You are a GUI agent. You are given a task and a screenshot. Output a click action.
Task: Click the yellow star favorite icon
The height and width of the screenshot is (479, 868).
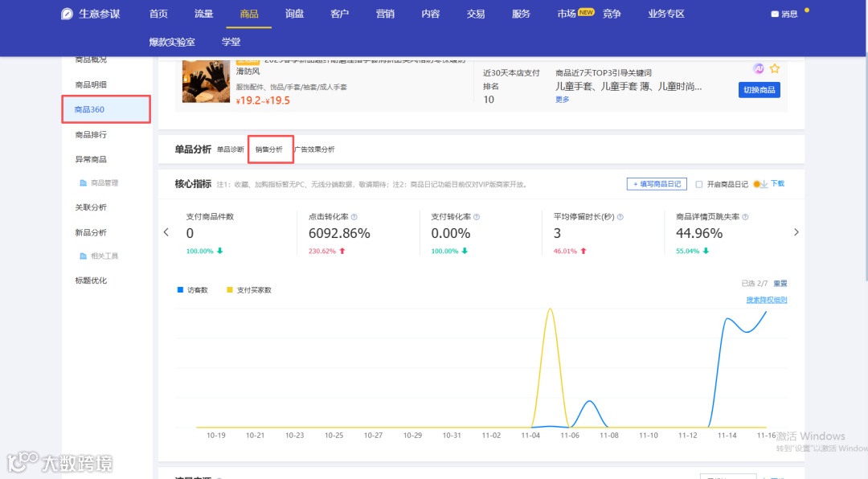(x=775, y=68)
